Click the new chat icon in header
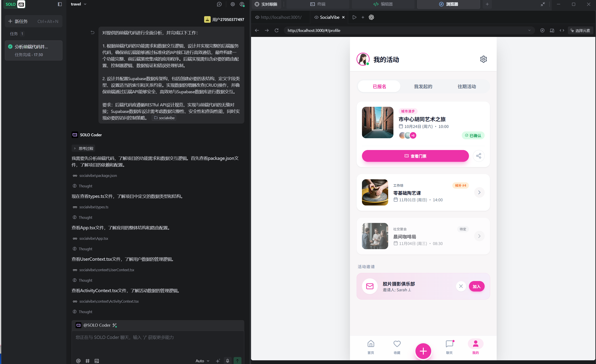 point(219,4)
